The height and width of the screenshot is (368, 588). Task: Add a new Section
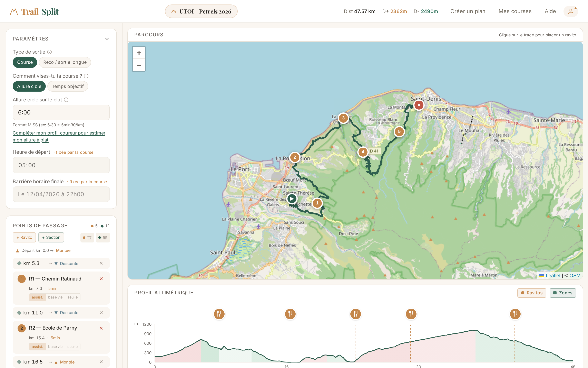click(x=51, y=238)
